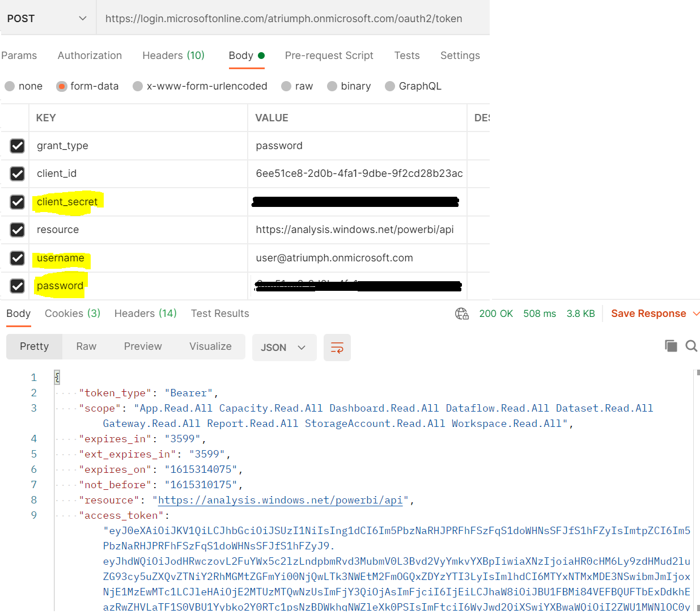The width and height of the screenshot is (700, 614).
Task: Switch to Visualize view
Action: coord(210,346)
